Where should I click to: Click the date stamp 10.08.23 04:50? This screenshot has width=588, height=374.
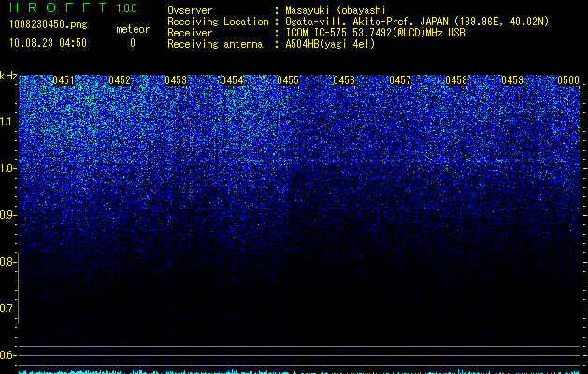click(48, 43)
